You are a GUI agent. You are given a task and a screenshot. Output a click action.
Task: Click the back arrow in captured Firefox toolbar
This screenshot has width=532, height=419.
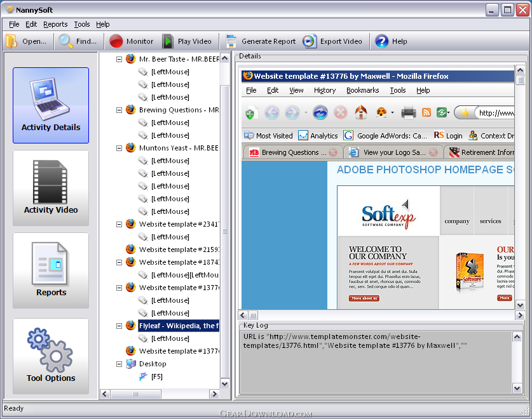(x=272, y=112)
